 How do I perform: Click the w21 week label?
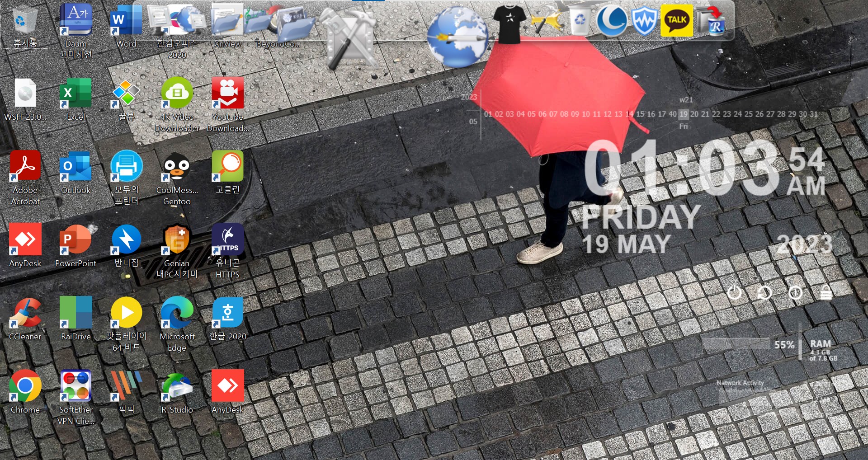pyautogui.click(x=686, y=100)
